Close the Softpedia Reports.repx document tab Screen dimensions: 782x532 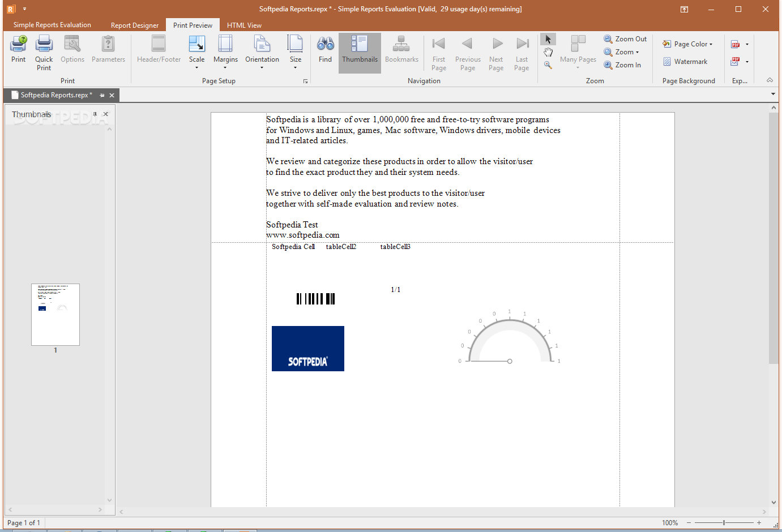point(112,95)
